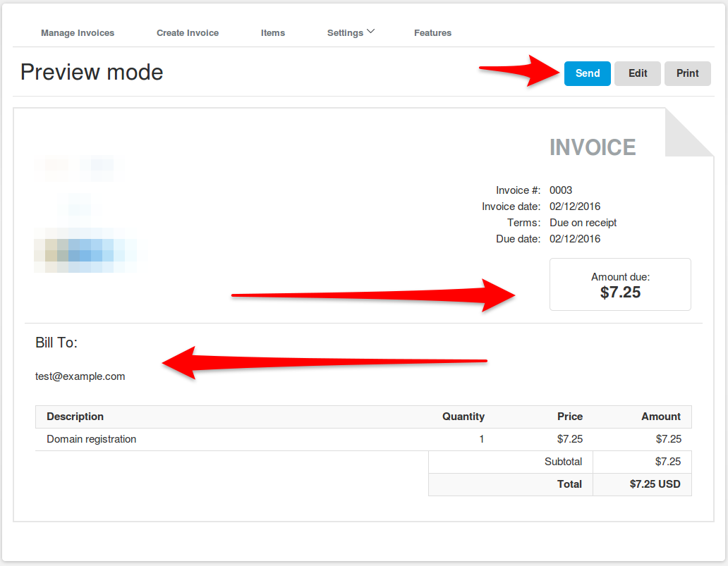Click Print to print this invoice

(687, 73)
